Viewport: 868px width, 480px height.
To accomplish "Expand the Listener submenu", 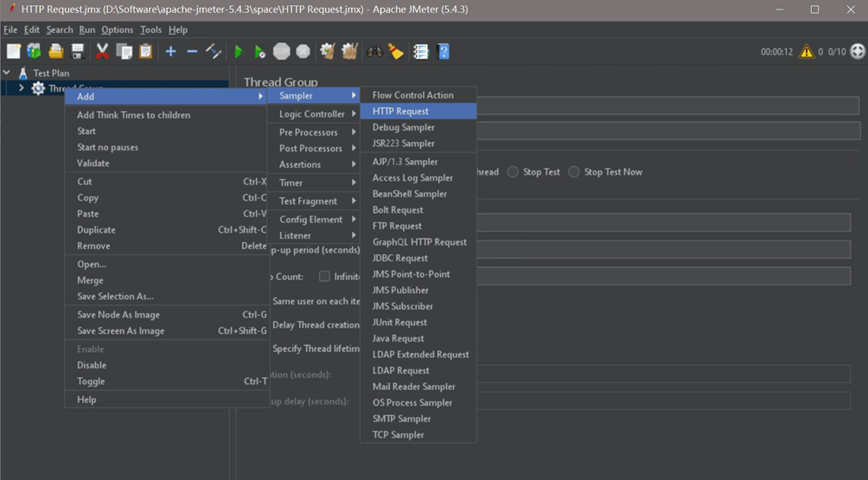I will [314, 235].
